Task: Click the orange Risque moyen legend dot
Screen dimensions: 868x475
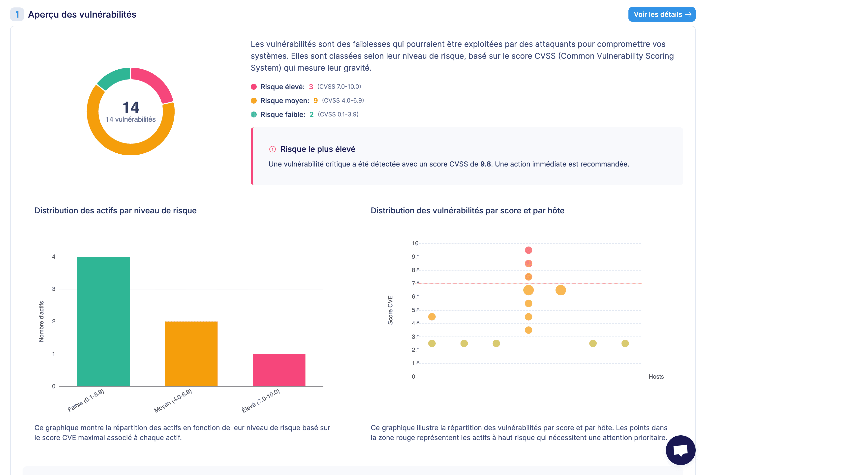Action: (x=254, y=101)
